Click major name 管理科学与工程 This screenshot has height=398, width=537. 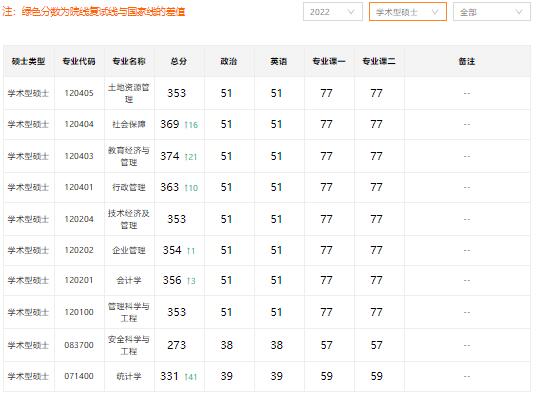(x=129, y=312)
